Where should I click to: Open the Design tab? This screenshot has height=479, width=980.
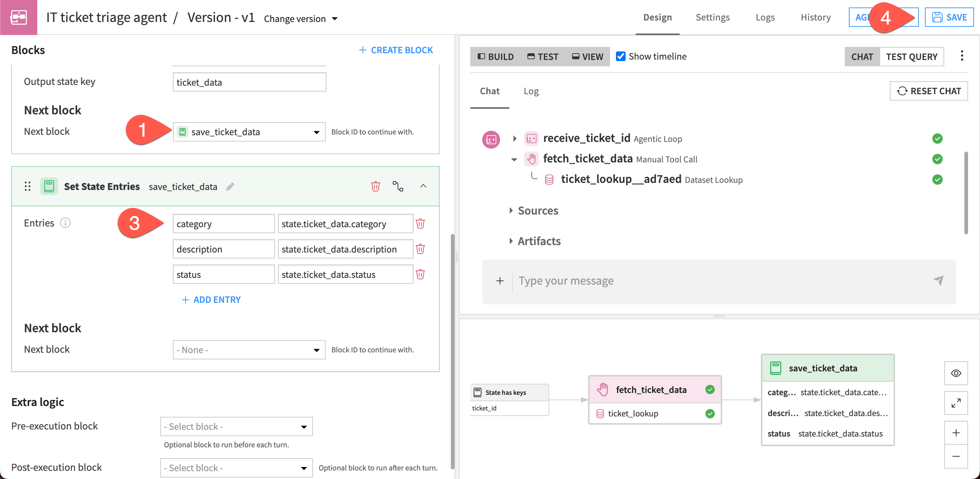(657, 17)
